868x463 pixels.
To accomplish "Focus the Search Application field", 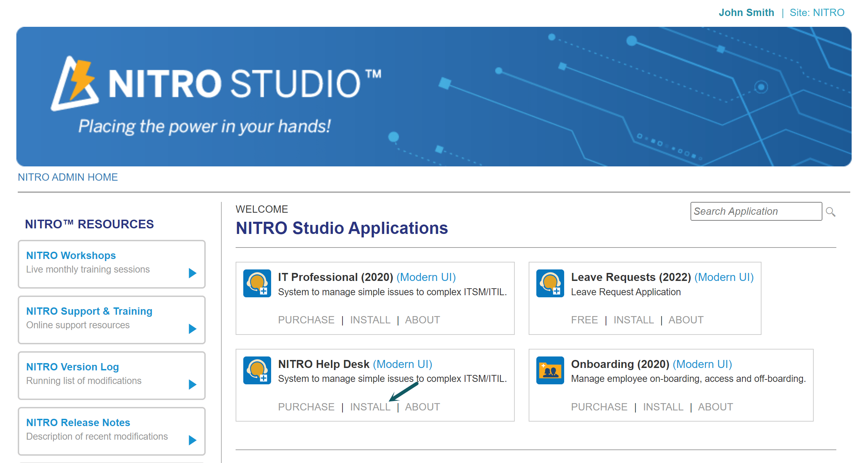I will [756, 211].
